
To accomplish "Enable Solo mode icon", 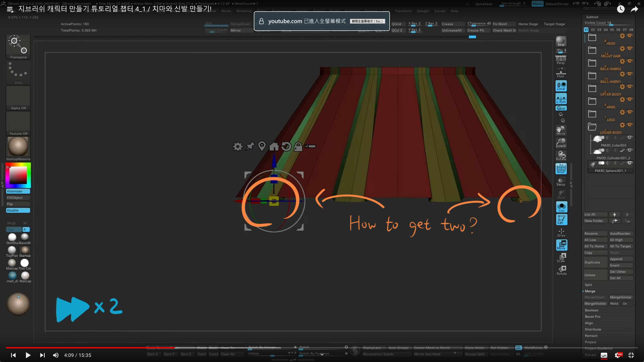I will point(561,207).
